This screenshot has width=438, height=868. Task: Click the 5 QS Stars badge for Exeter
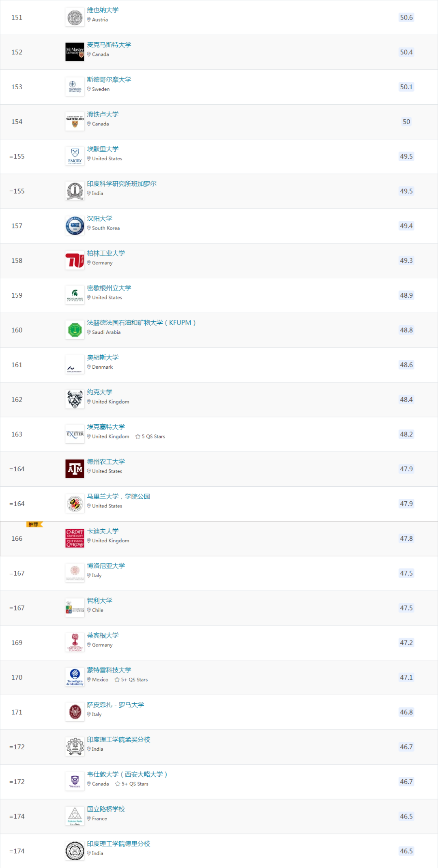click(150, 436)
